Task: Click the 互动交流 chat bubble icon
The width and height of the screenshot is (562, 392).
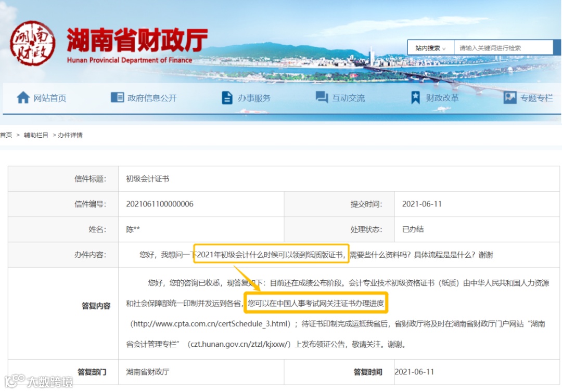Action: pyautogui.click(x=322, y=97)
